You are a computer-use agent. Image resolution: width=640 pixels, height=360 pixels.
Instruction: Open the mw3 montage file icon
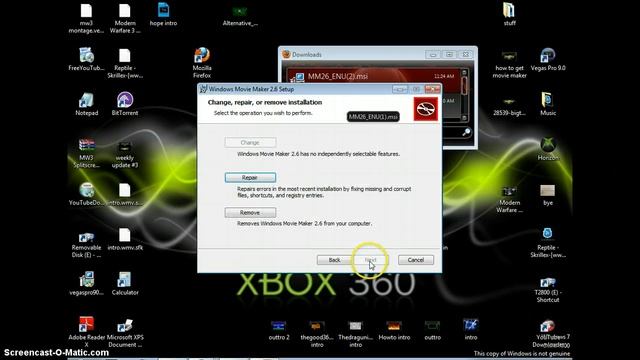pyautogui.click(x=86, y=11)
